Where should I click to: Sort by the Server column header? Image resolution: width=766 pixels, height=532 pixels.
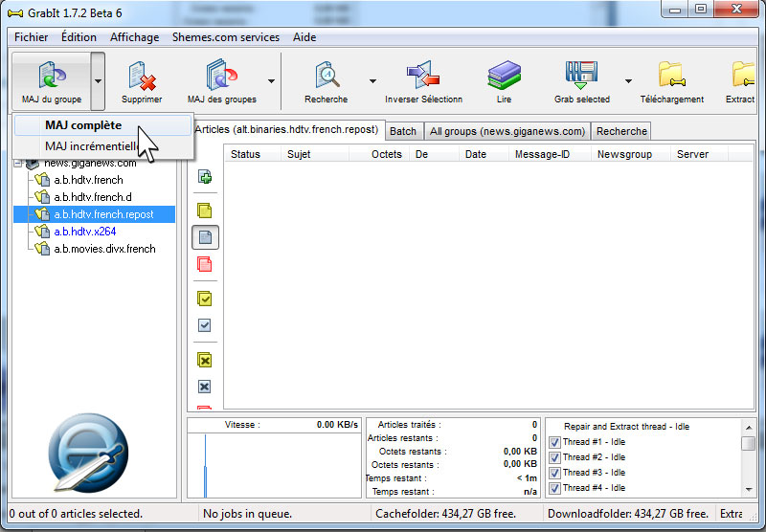click(700, 154)
